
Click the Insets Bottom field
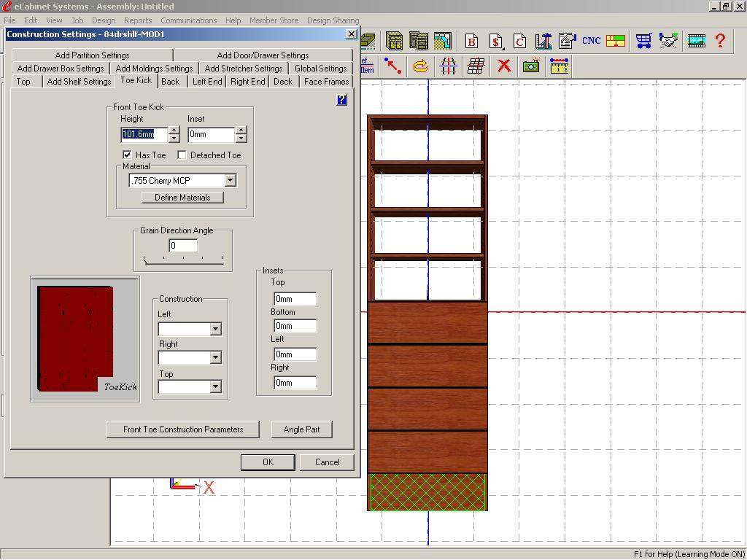[295, 326]
